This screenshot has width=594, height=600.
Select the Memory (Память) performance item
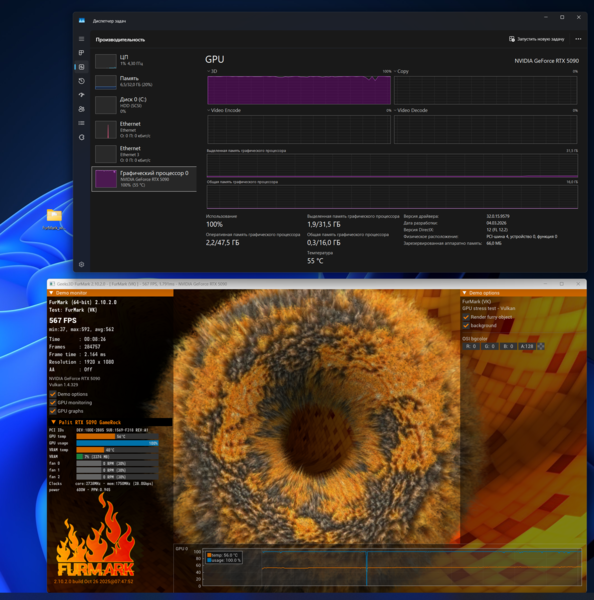pos(144,81)
